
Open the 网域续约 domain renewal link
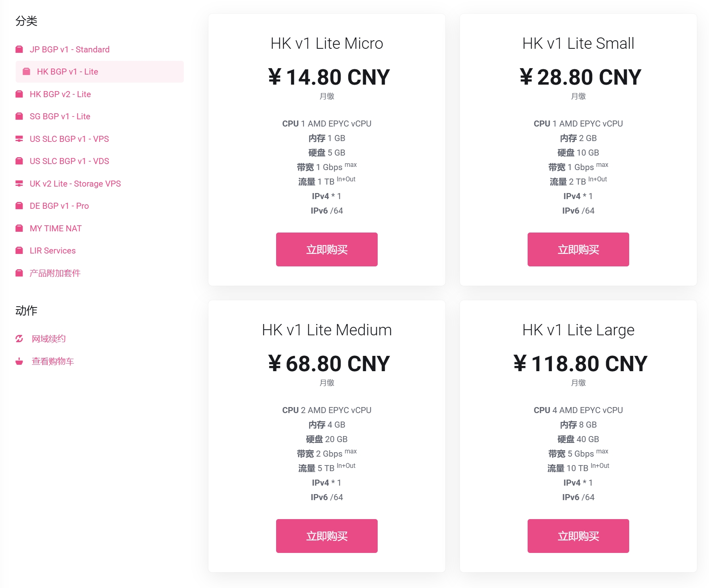click(x=49, y=339)
